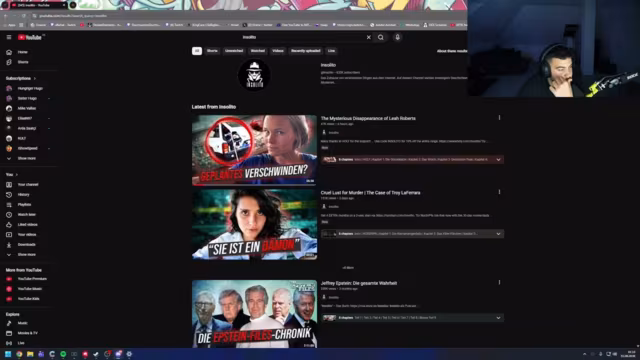Show hidden system tray icons

584,354
